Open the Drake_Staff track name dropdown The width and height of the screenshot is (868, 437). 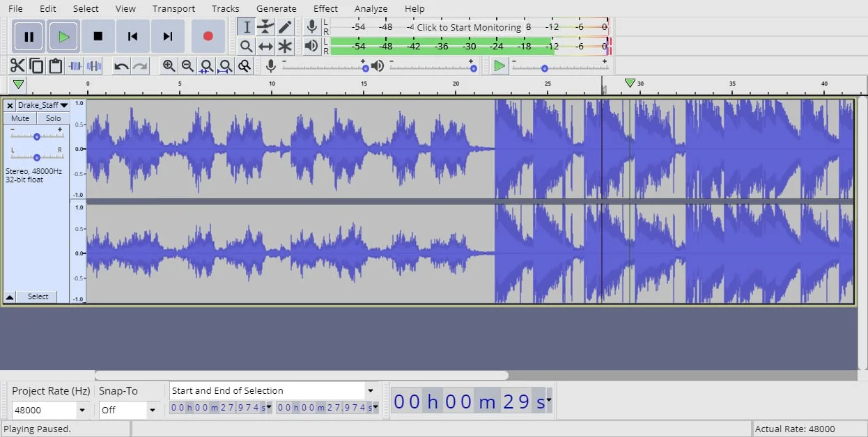[43, 105]
